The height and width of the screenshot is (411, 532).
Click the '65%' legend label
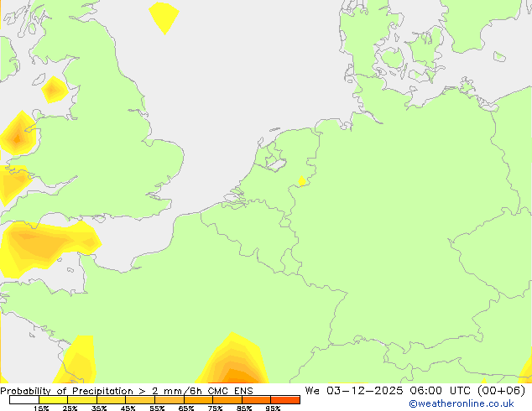(x=186, y=408)
